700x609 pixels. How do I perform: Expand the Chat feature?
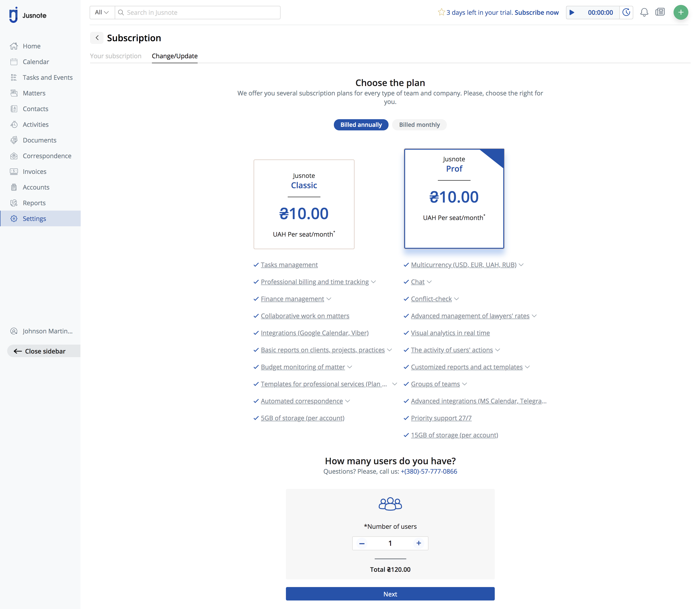(x=429, y=282)
